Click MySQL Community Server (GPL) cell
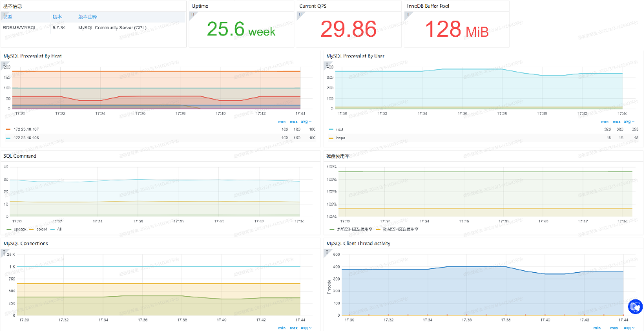Image resolution: width=644 pixels, height=331 pixels. (x=112, y=28)
